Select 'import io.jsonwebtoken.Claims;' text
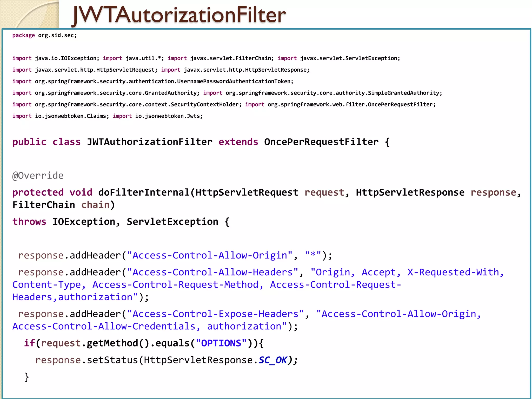 point(61,116)
